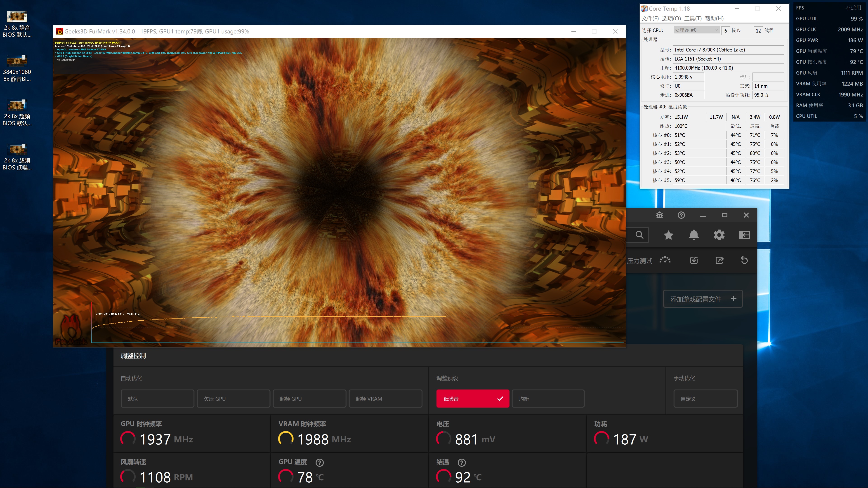
Task: Click the bug report icon in AMD software
Action: point(659,215)
